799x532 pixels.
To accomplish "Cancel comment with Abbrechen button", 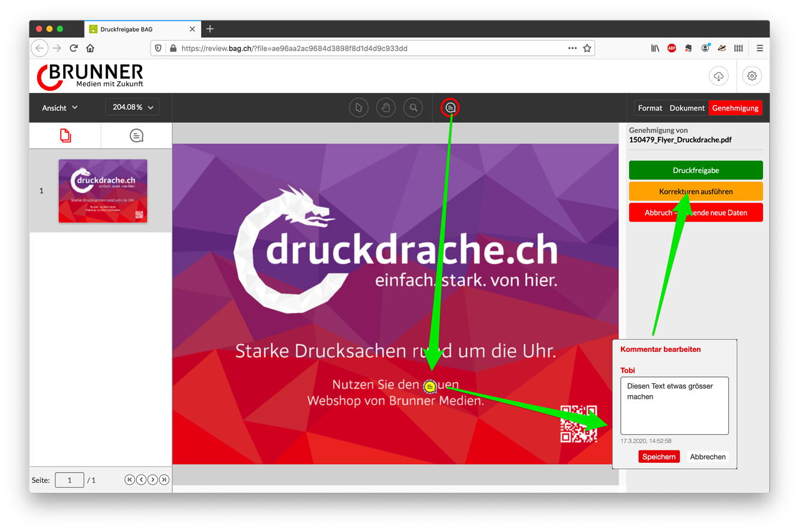I will 708,457.
